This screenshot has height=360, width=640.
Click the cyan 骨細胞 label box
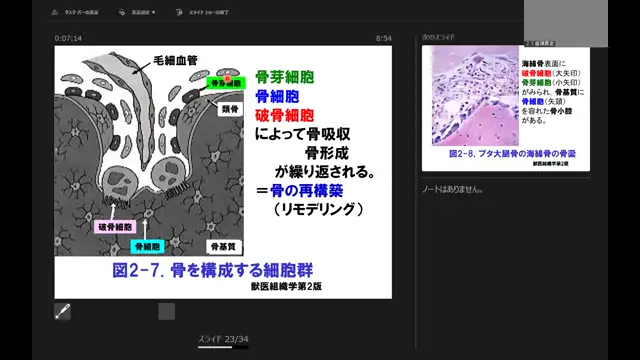[147, 246]
